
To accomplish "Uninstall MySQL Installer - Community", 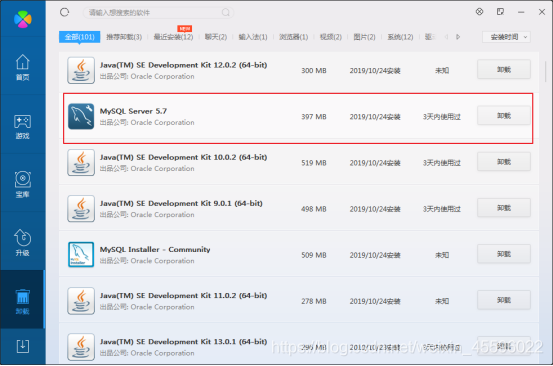I will tap(504, 254).
